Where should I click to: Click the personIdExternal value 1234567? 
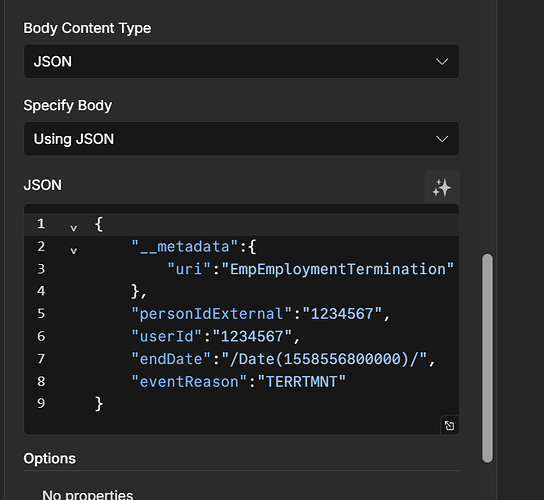coord(342,314)
